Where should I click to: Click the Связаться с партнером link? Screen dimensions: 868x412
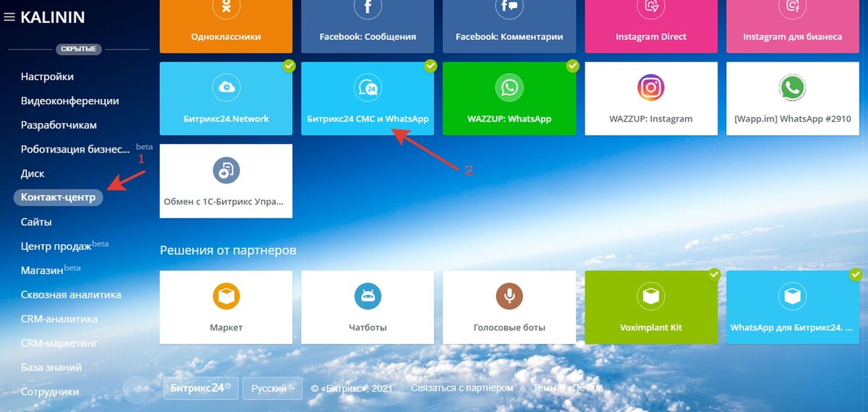[462, 388]
